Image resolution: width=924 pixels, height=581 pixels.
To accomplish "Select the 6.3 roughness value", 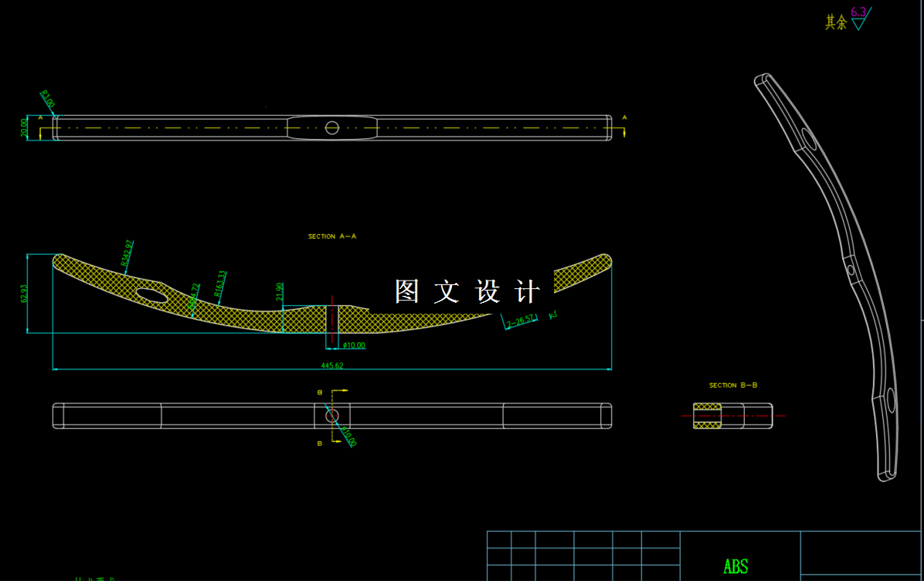I will [858, 12].
